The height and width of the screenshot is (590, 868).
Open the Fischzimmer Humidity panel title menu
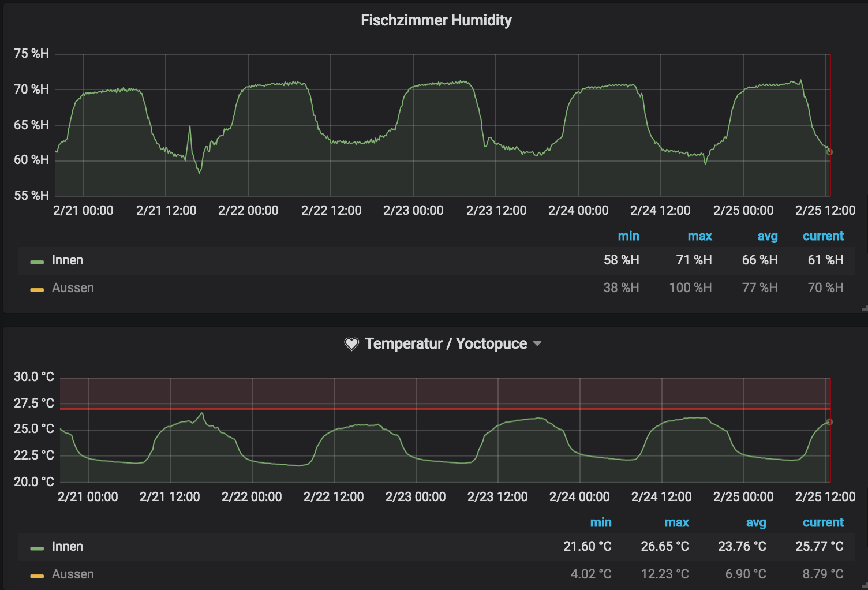[x=436, y=20]
